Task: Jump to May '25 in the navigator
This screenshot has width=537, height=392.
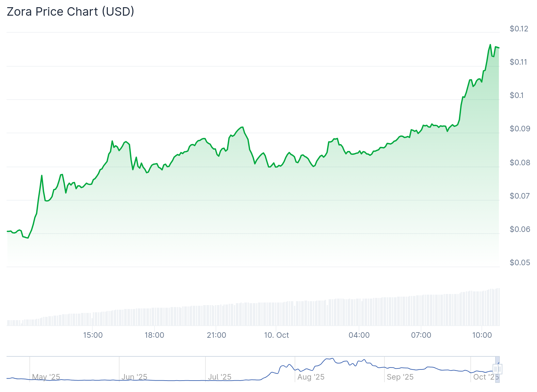Action: [46, 377]
